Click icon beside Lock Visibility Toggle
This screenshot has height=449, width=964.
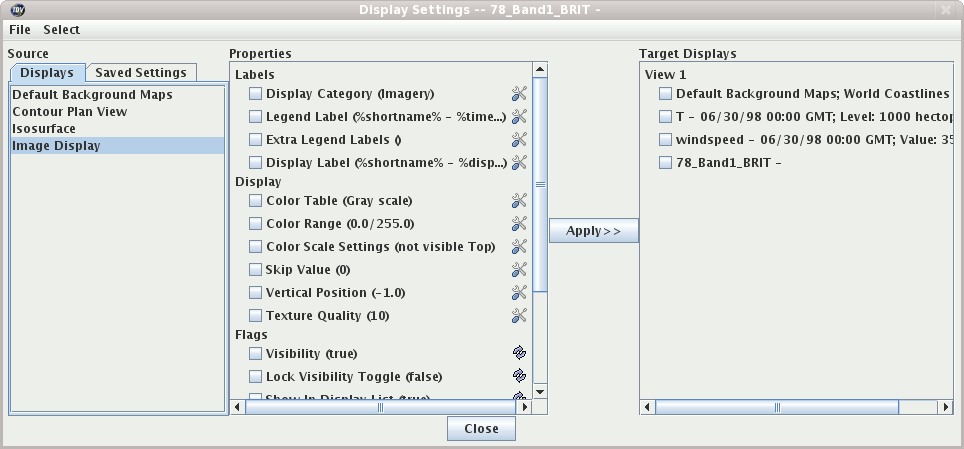click(x=519, y=377)
